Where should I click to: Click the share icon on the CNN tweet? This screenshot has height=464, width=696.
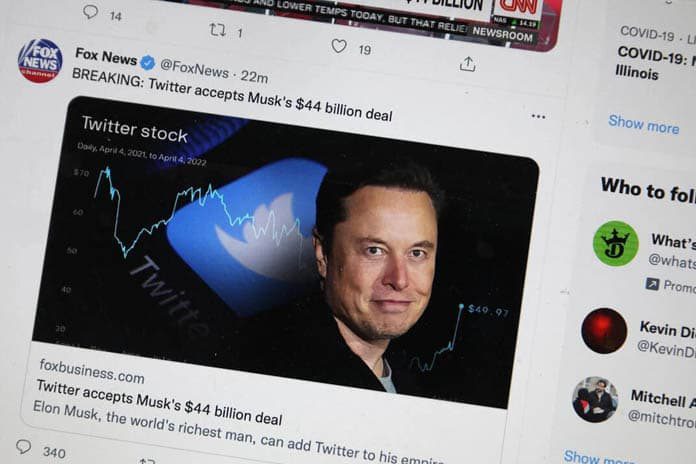coord(467,64)
